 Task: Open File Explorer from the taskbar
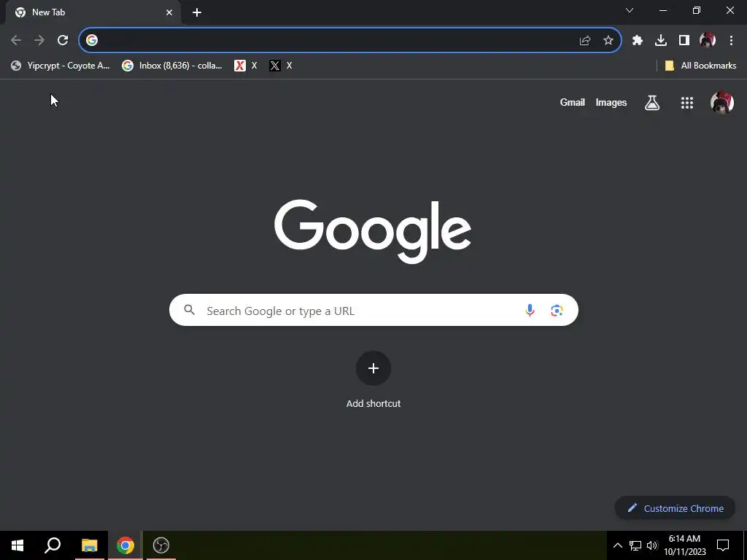tap(90, 545)
